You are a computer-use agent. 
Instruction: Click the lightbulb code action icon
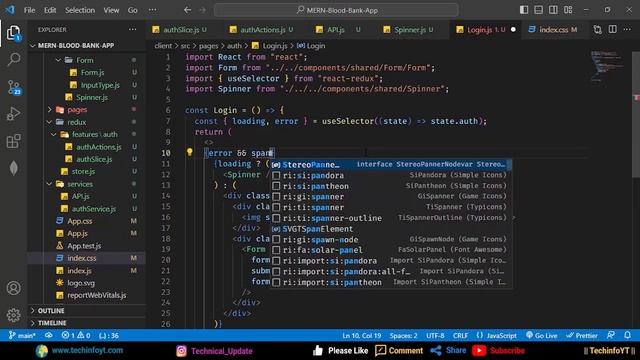(189, 152)
